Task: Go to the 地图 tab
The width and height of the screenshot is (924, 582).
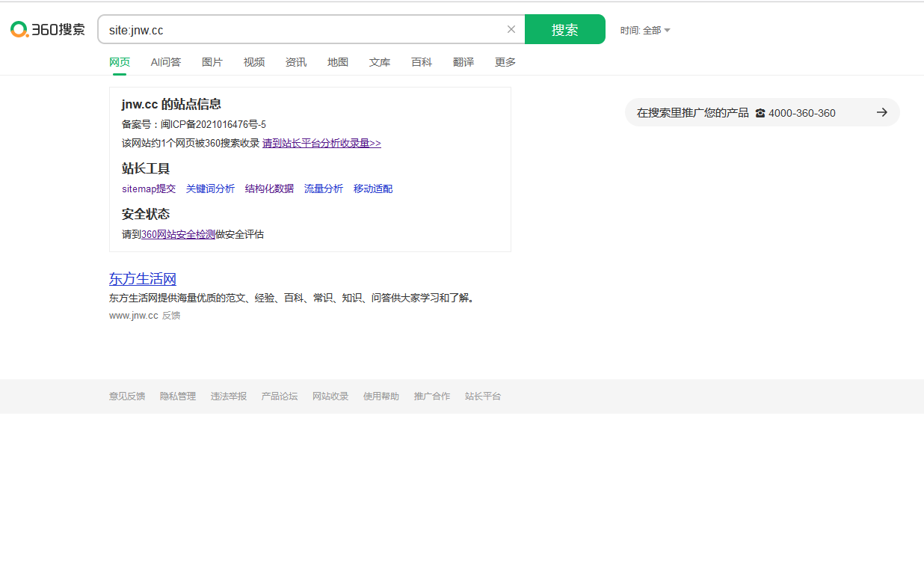Action: 338,62
